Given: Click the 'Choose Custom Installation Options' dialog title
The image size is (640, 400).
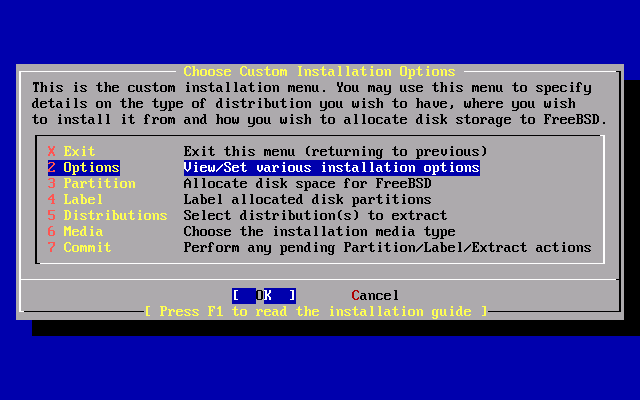Looking at the screenshot, I should [319, 72].
